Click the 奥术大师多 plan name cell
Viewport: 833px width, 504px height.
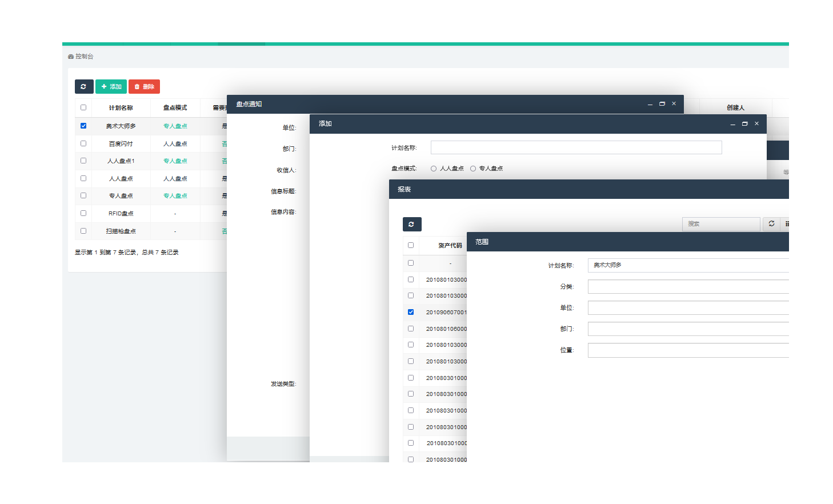(121, 126)
